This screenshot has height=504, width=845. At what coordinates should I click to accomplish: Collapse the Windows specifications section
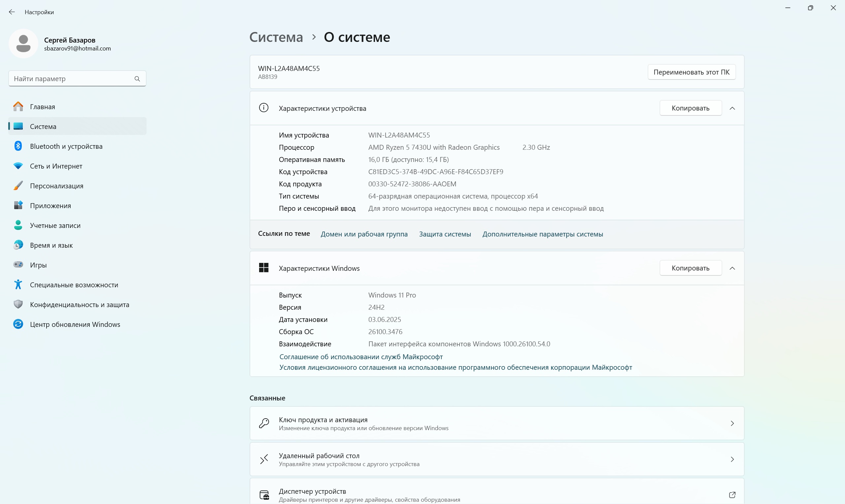pos(732,268)
